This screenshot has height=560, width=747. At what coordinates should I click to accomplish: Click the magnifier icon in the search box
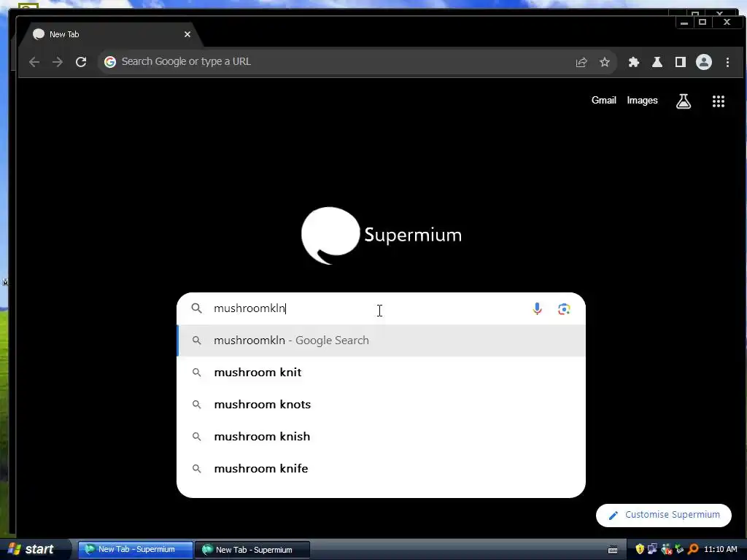click(x=197, y=308)
